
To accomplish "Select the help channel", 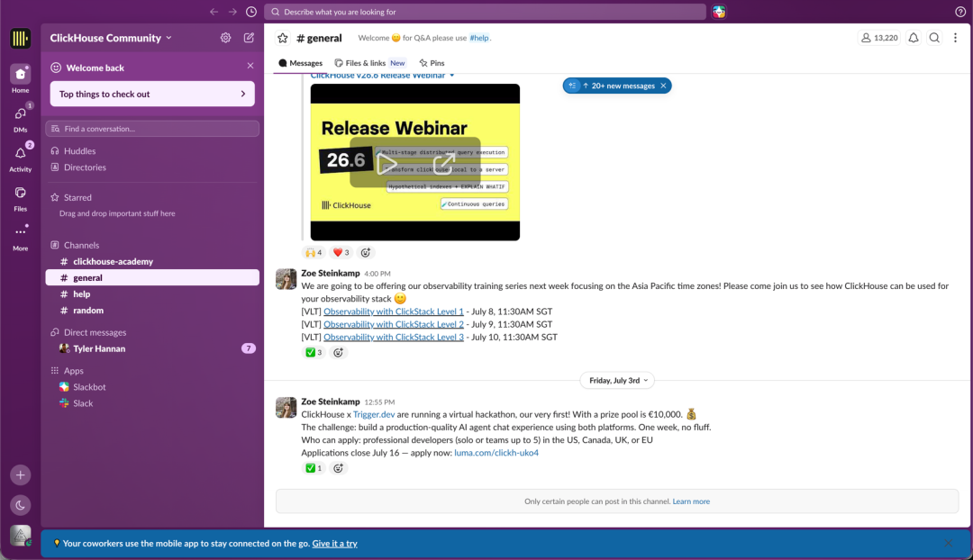I will (x=152, y=294).
